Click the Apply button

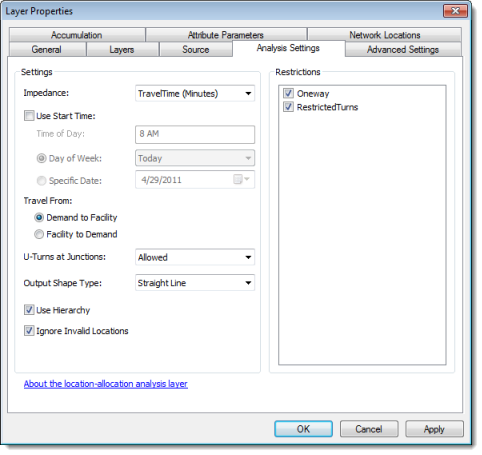[x=434, y=429]
